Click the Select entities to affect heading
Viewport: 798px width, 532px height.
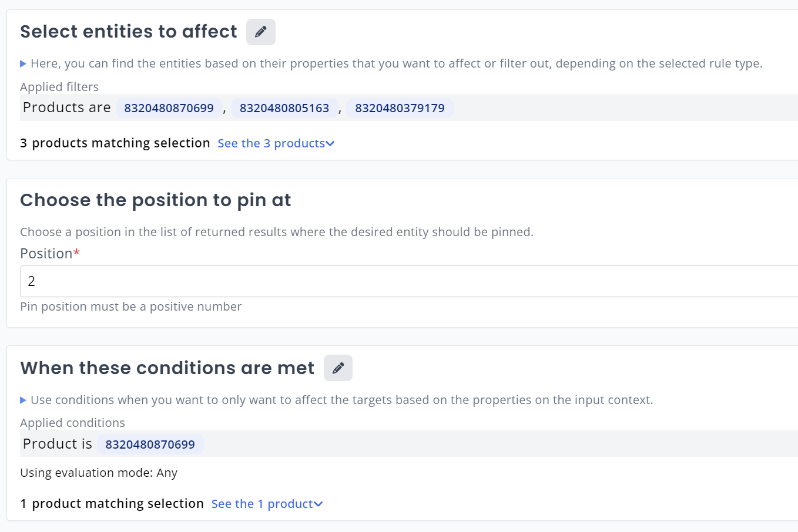(x=129, y=32)
